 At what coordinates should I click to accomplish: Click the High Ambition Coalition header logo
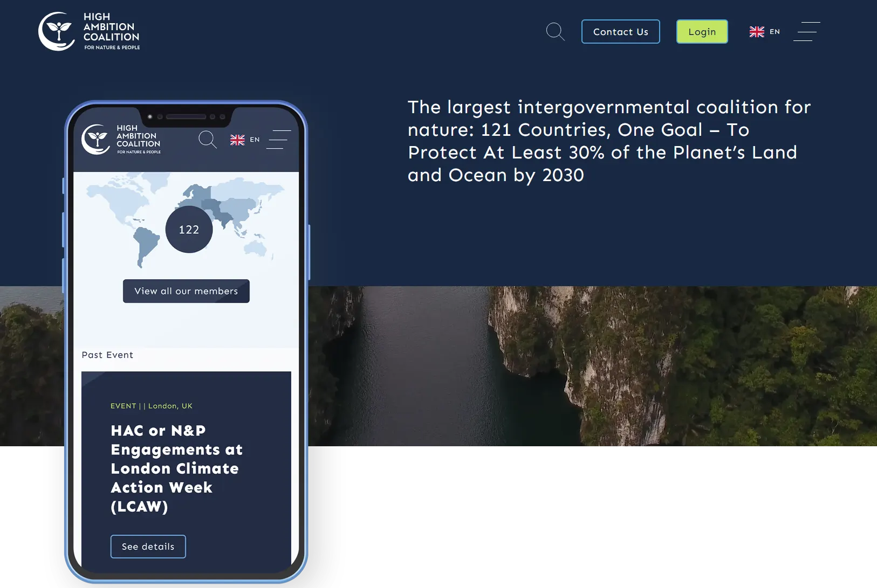pyautogui.click(x=89, y=31)
